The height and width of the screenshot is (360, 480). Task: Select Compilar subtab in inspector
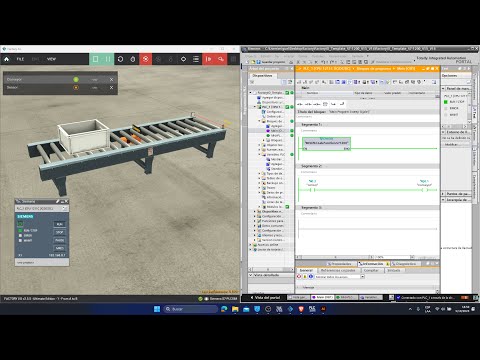click(x=371, y=270)
